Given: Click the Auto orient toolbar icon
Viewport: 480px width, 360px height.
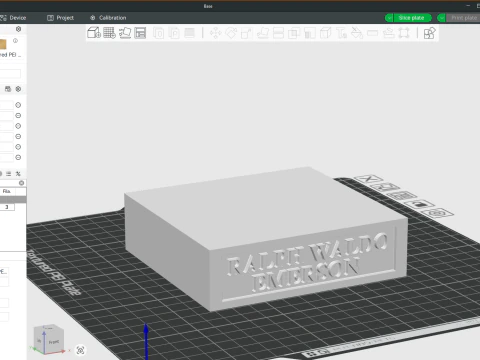Looking at the screenshot, I should (125, 33).
